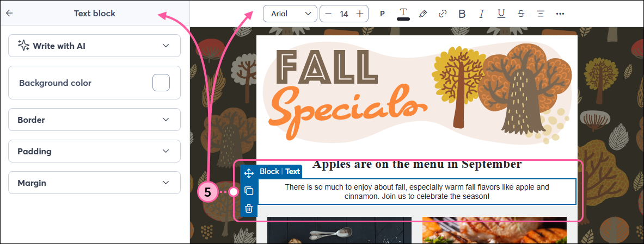
Task: Select the Apples are on the menu heading
Action: [417, 164]
